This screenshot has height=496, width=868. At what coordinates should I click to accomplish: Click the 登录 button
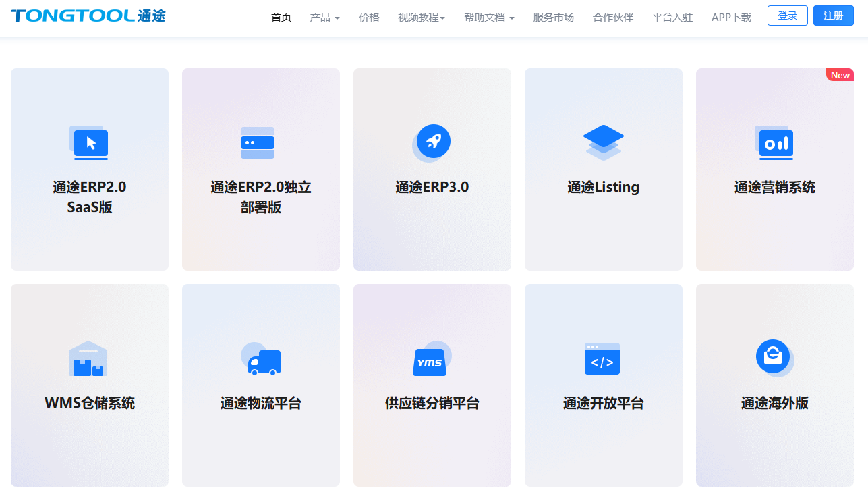(787, 15)
